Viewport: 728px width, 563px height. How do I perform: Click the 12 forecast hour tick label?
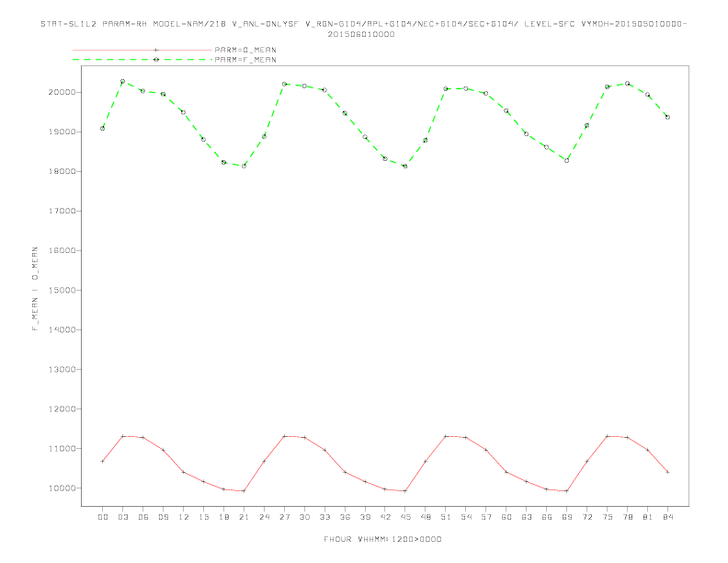184,517
